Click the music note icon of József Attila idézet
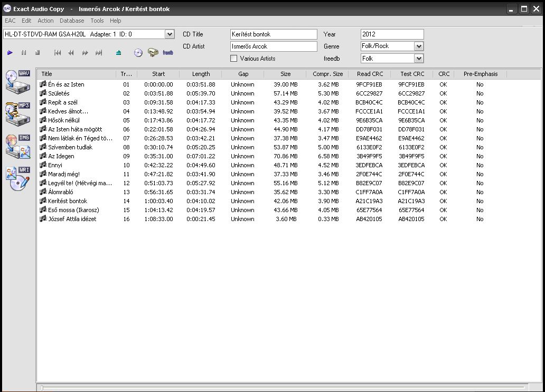Image resolution: width=545 pixels, height=392 pixels. pyautogui.click(x=43, y=219)
